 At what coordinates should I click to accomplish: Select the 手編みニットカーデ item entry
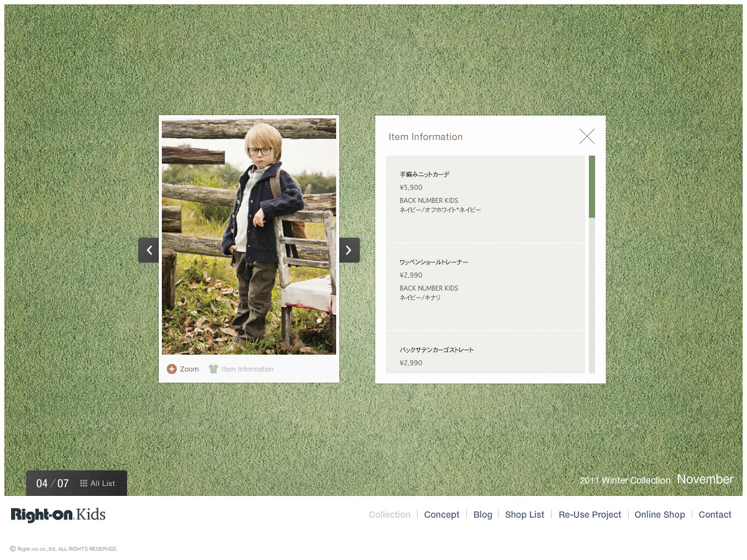(x=486, y=199)
